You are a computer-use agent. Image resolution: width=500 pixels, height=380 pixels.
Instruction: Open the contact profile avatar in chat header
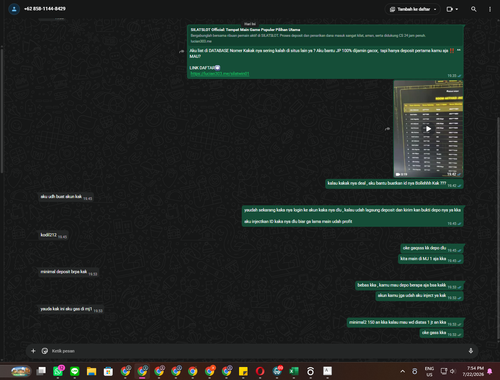[14, 9]
